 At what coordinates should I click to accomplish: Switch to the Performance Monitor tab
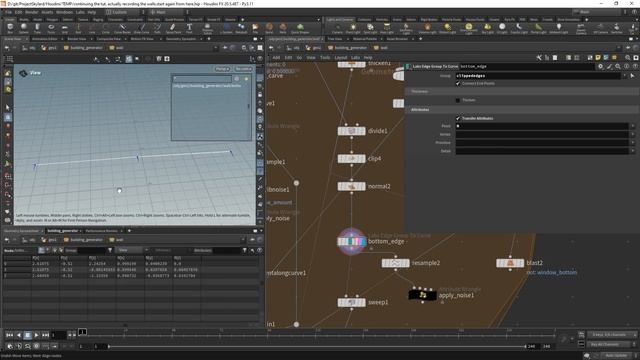(101, 231)
